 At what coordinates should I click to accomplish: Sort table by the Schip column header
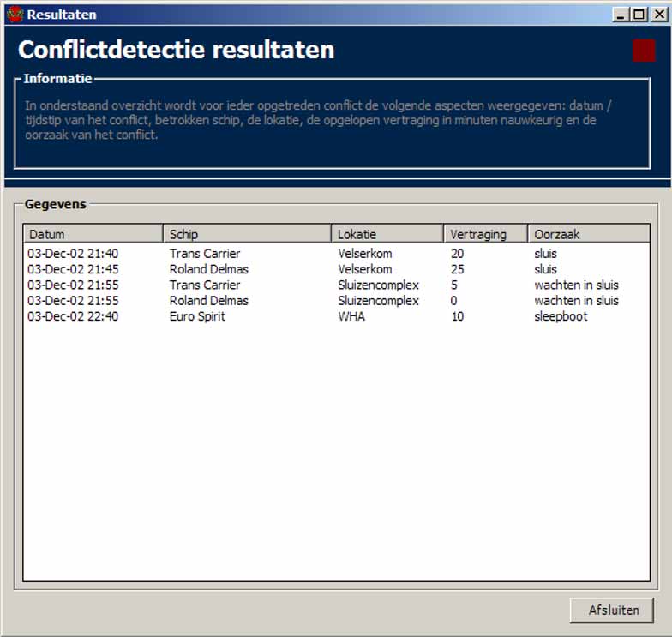247,234
